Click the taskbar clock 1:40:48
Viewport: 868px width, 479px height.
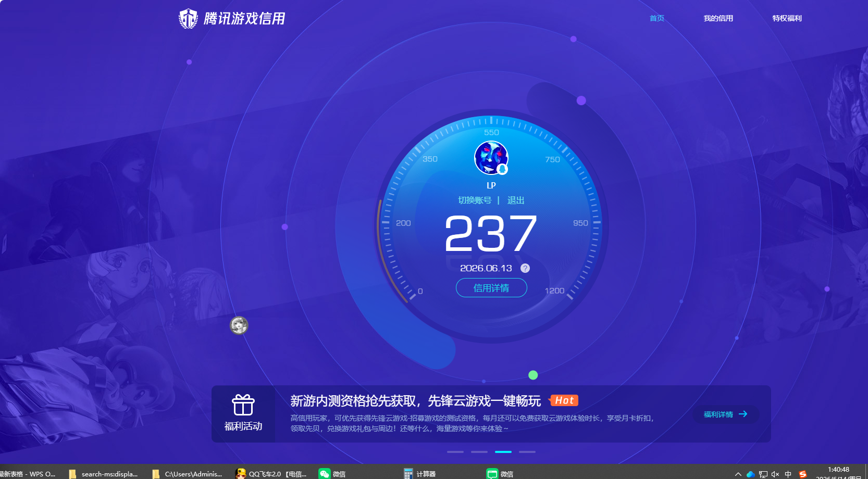838,470
